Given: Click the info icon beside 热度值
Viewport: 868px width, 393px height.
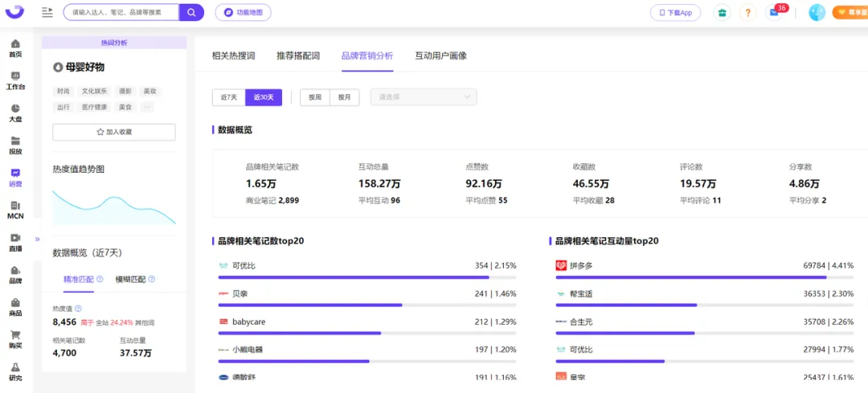Looking at the screenshot, I should (x=78, y=309).
